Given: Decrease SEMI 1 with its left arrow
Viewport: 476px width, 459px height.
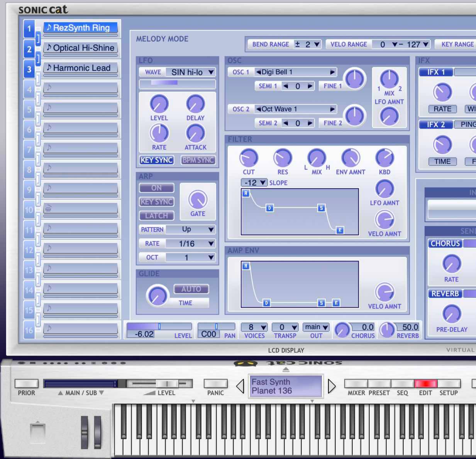Looking at the screenshot, I should [x=286, y=86].
